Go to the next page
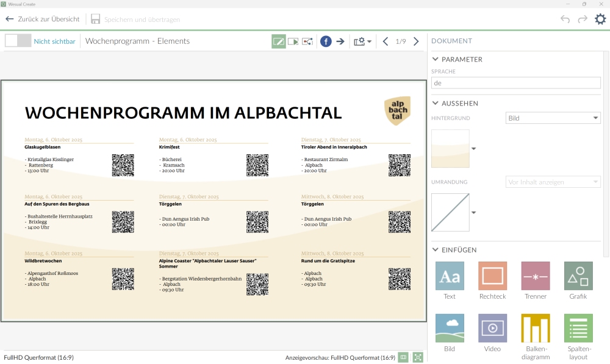 pyautogui.click(x=416, y=41)
